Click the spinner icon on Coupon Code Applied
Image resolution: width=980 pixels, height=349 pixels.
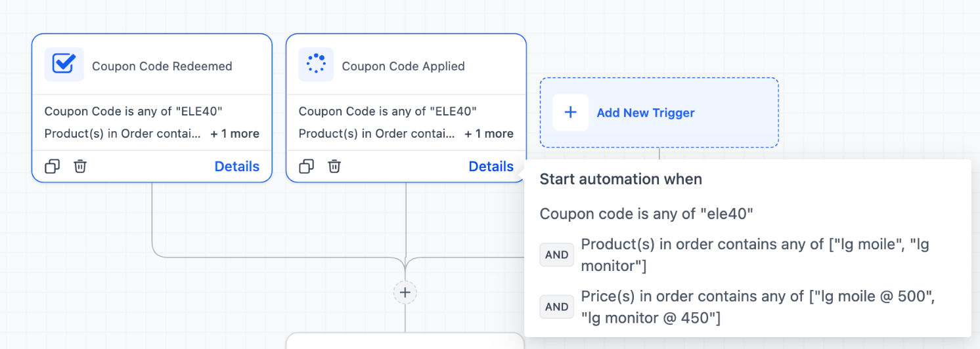point(316,64)
